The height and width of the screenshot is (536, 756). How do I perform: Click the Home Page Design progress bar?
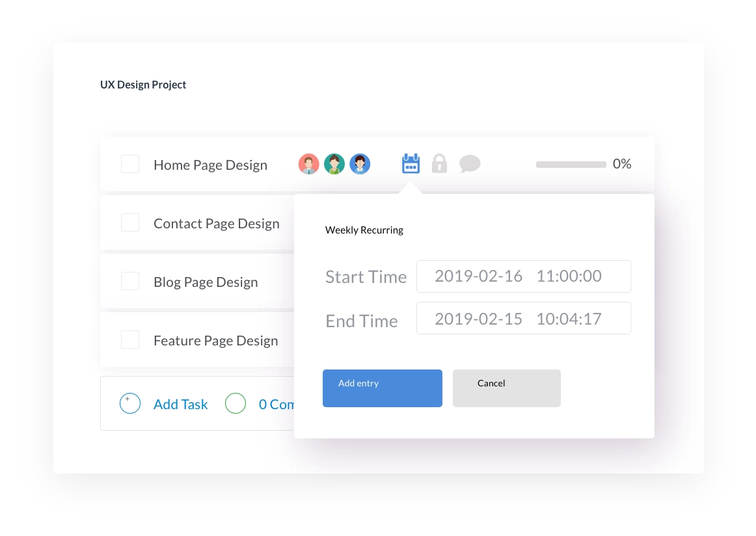571,165
